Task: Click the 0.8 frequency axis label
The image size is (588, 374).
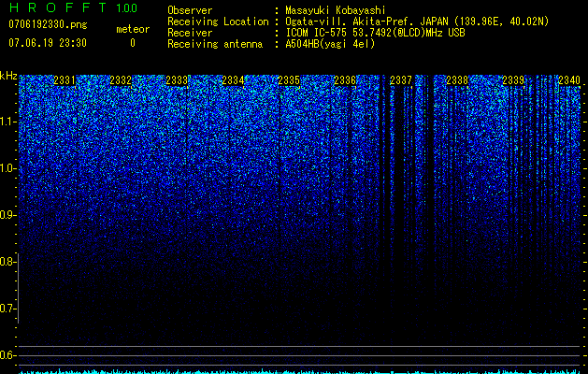Action: pyautogui.click(x=7, y=262)
